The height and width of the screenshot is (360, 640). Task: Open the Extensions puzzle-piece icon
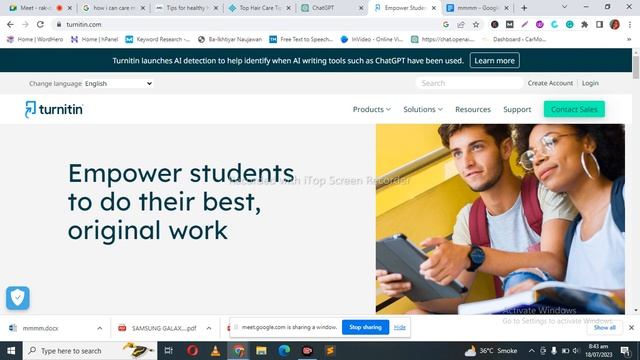click(x=584, y=24)
